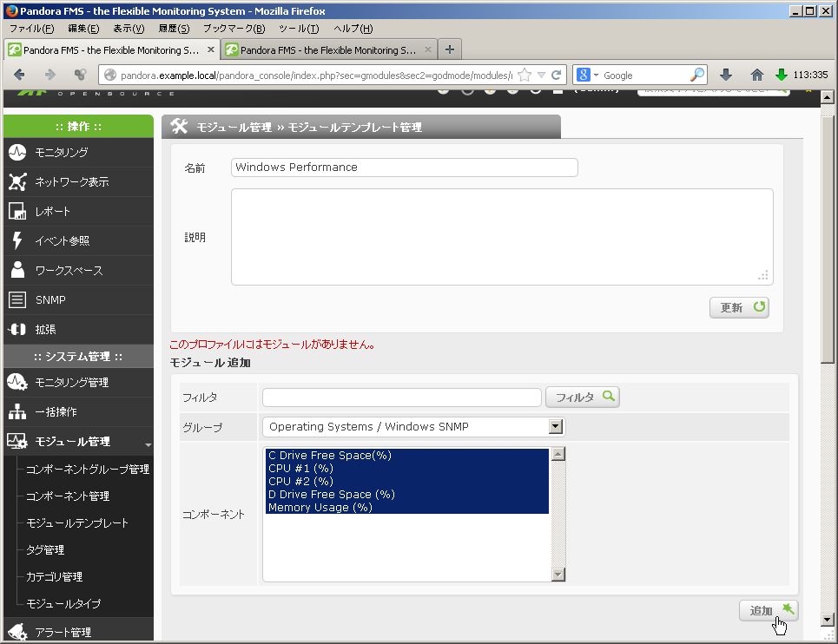Screen dimensions: 838x644
Task: Close the first Pandora FMS tab
Action: coord(211,49)
